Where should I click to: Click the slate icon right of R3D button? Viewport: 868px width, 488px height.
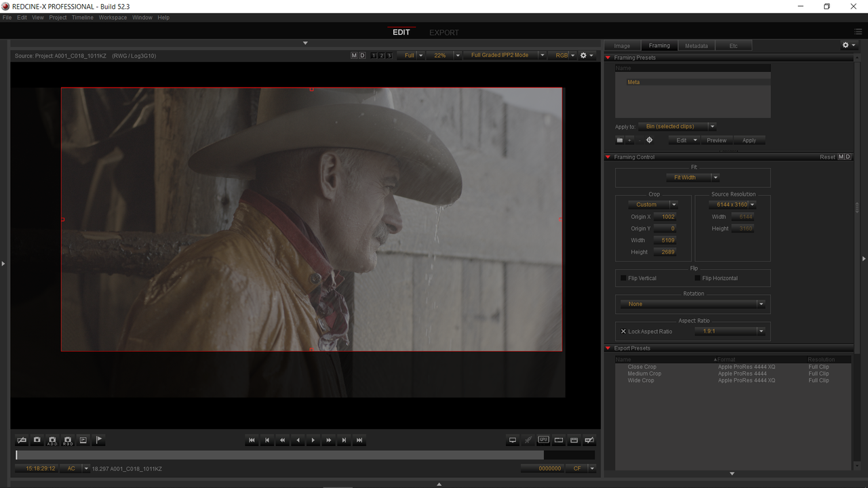(83, 440)
